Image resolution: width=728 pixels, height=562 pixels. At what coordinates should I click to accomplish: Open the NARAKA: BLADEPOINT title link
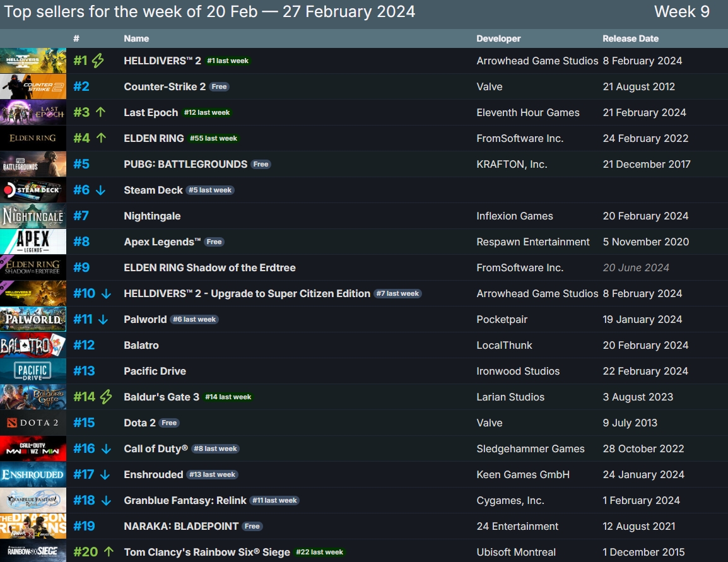point(181,526)
